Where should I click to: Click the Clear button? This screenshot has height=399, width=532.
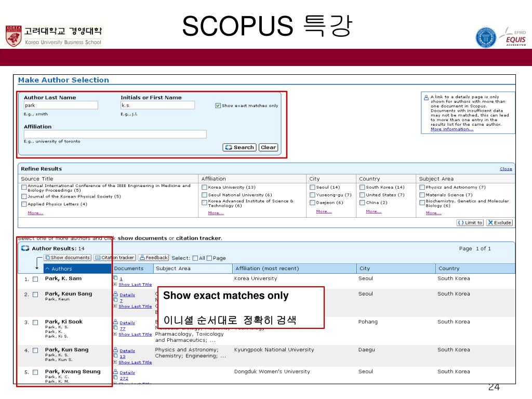[268, 148]
